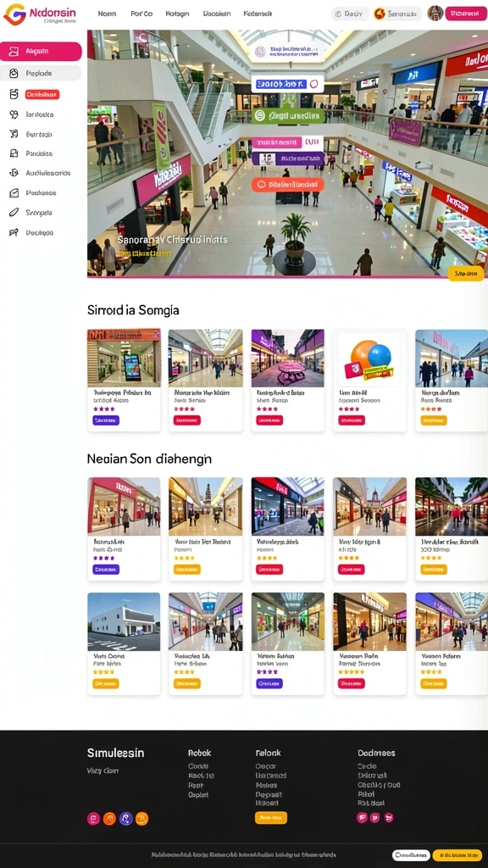Click the purple circular icon in footer
Image resolution: width=488 pixels, height=868 pixels.
[x=125, y=819]
